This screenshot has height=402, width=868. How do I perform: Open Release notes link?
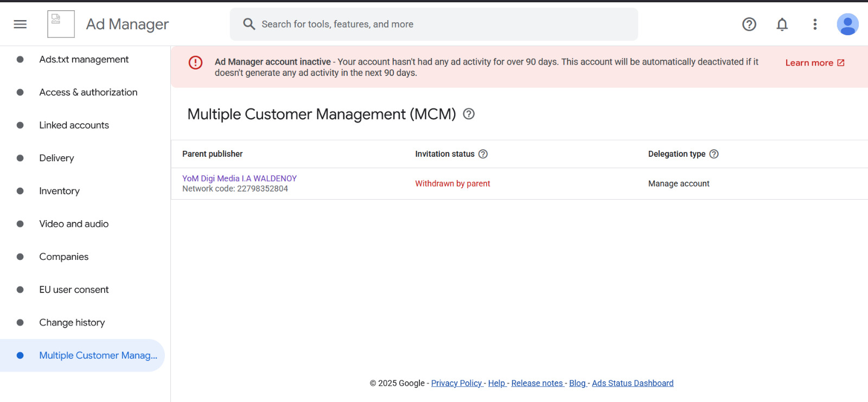click(x=537, y=383)
